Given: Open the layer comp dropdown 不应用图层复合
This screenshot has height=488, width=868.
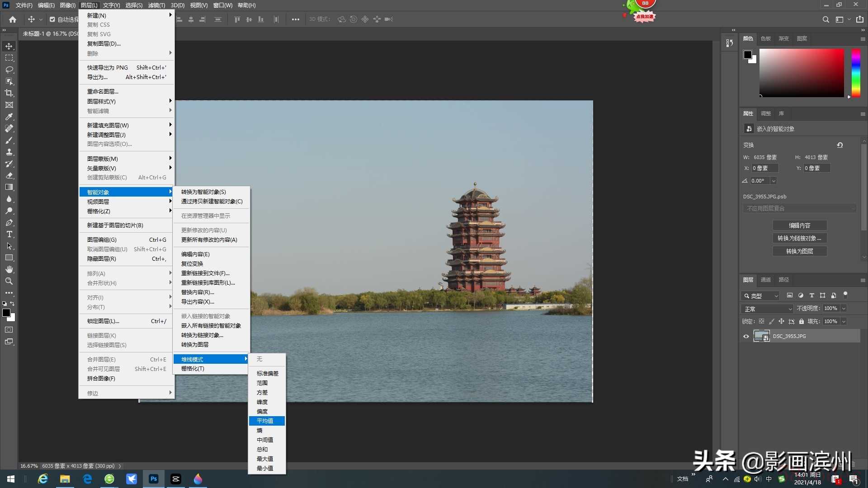Looking at the screenshot, I should 799,208.
